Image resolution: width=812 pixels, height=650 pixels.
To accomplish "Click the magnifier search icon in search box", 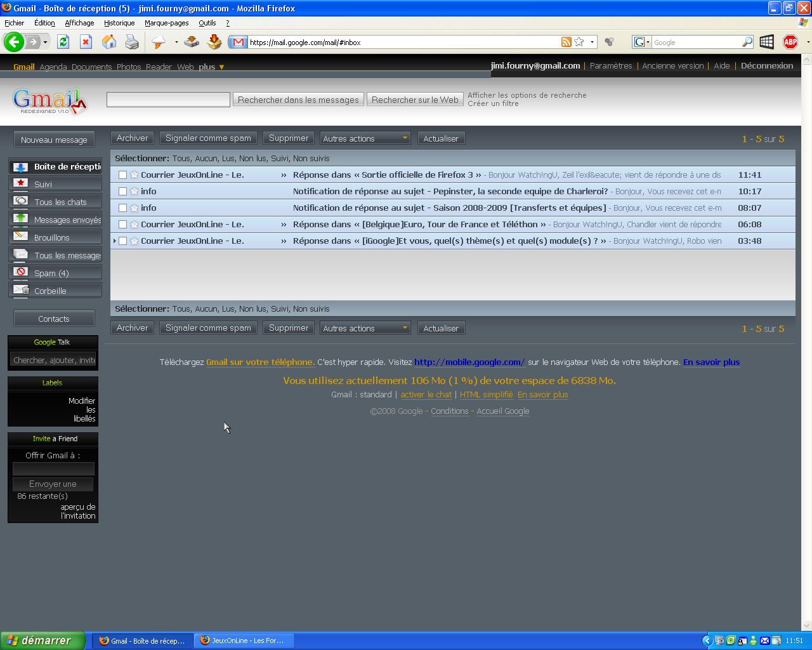I will coord(747,42).
